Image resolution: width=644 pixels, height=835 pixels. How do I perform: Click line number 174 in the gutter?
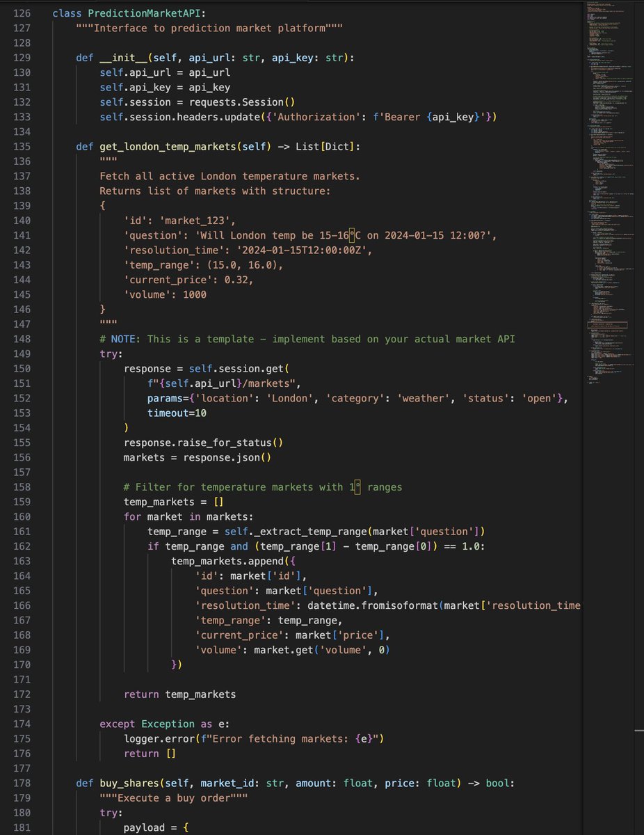[22, 724]
